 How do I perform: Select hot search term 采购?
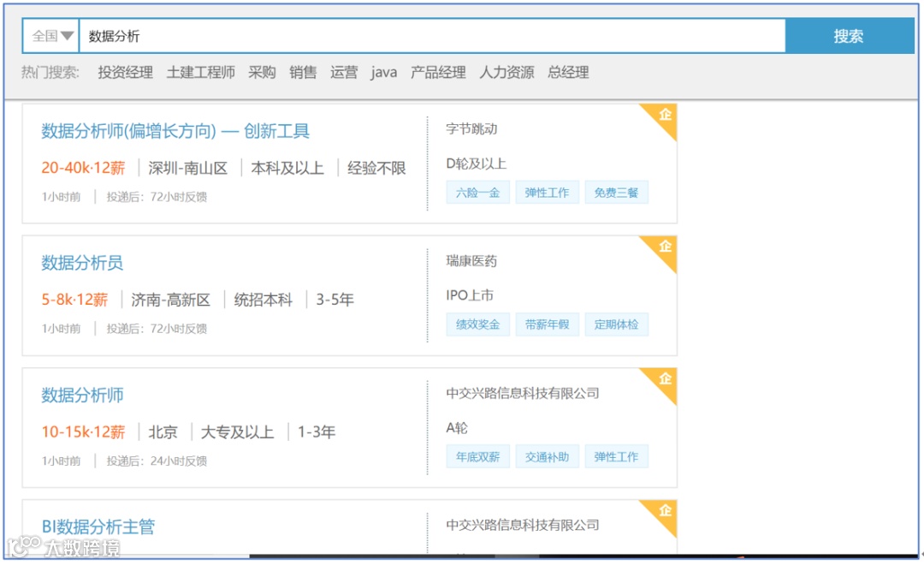point(262,73)
